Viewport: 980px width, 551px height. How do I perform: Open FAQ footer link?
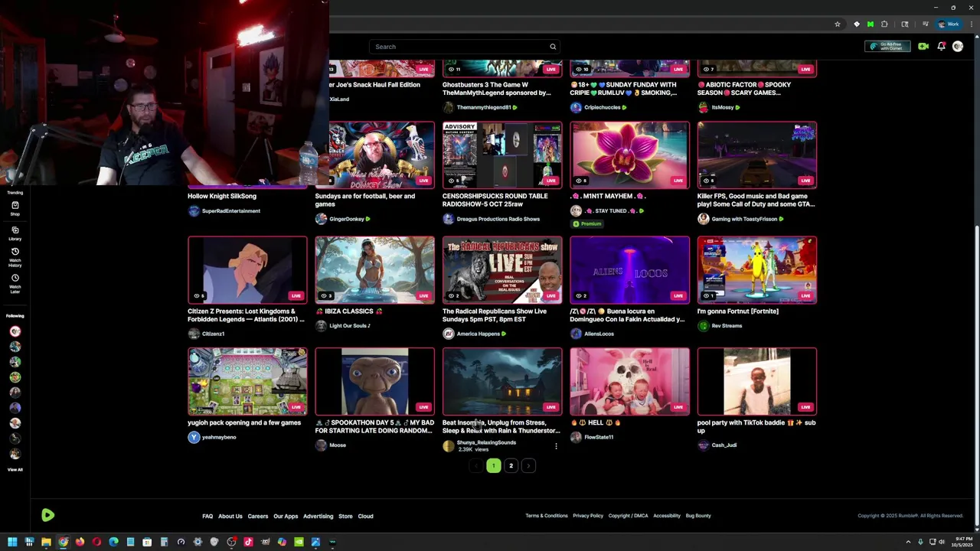(x=207, y=516)
